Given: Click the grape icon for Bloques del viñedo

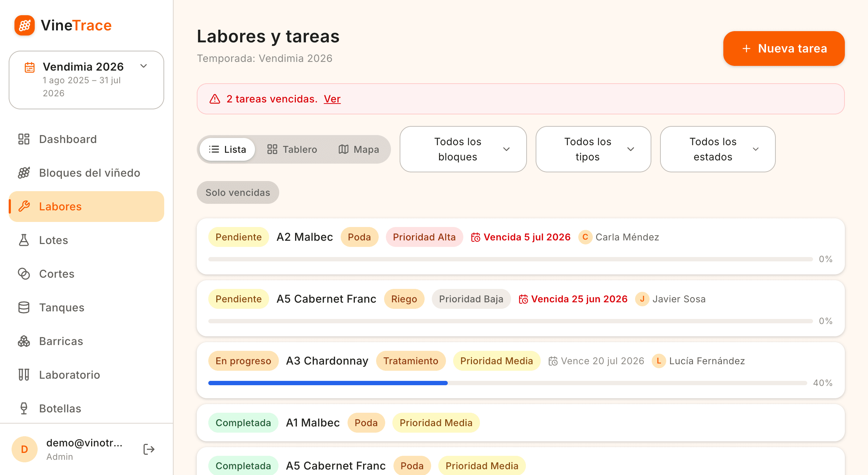Looking at the screenshot, I should [x=24, y=173].
